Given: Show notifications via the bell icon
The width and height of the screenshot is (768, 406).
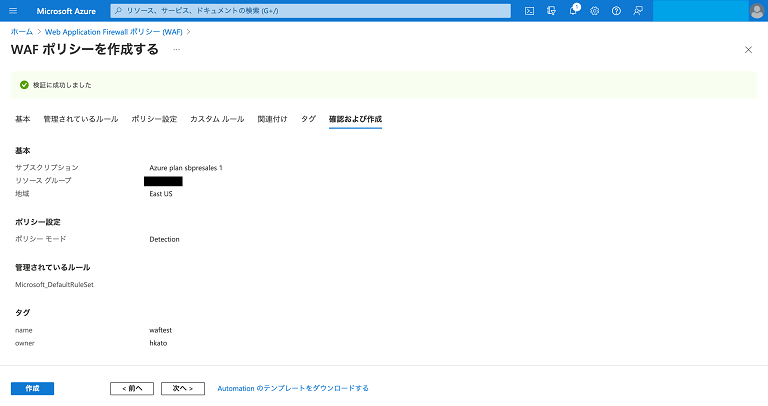Looking at the screenshot, I should coord(574,11).
